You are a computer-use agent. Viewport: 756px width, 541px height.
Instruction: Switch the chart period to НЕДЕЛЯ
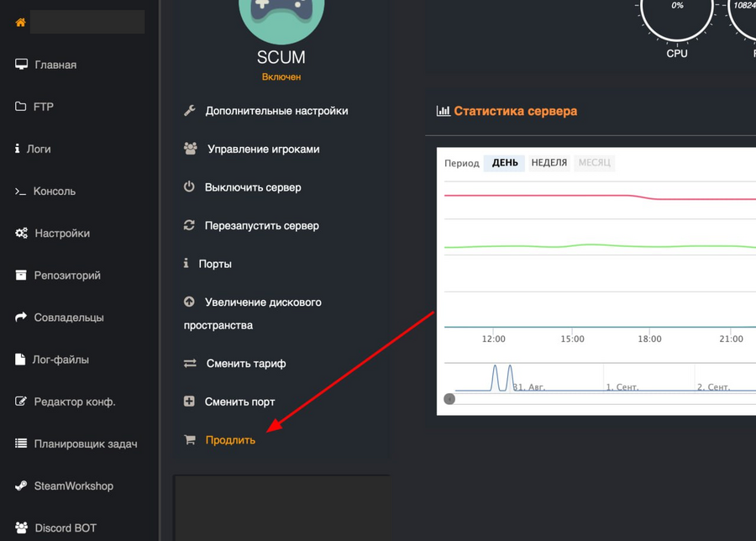tap(549, 163)
